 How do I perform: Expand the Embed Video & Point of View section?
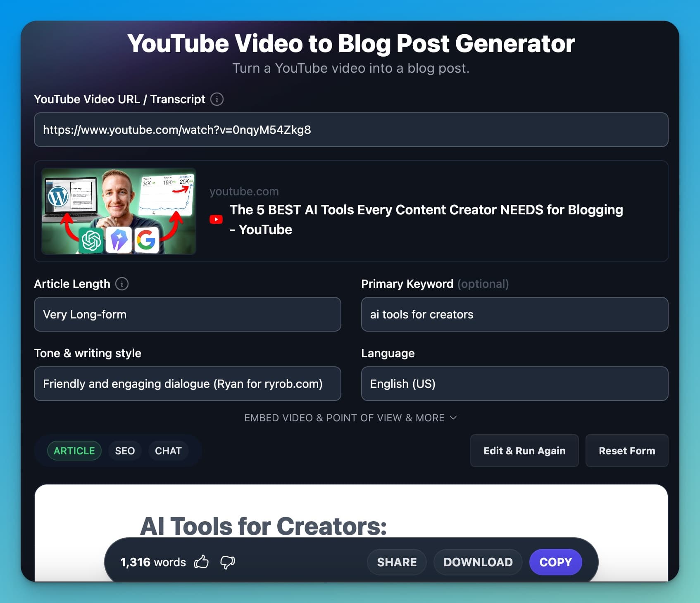(x=350, y=418)
